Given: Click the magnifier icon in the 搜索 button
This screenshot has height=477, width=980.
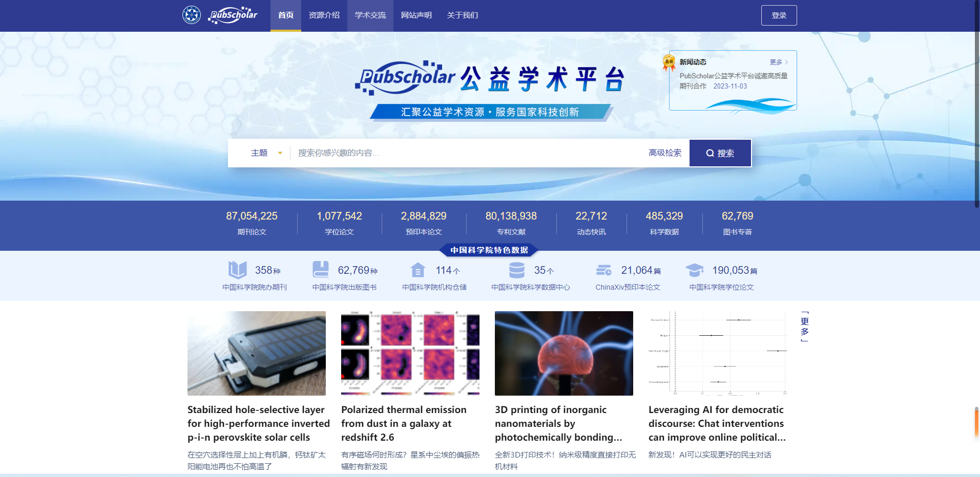Looking at the screenshot, I should coord(710,153).
